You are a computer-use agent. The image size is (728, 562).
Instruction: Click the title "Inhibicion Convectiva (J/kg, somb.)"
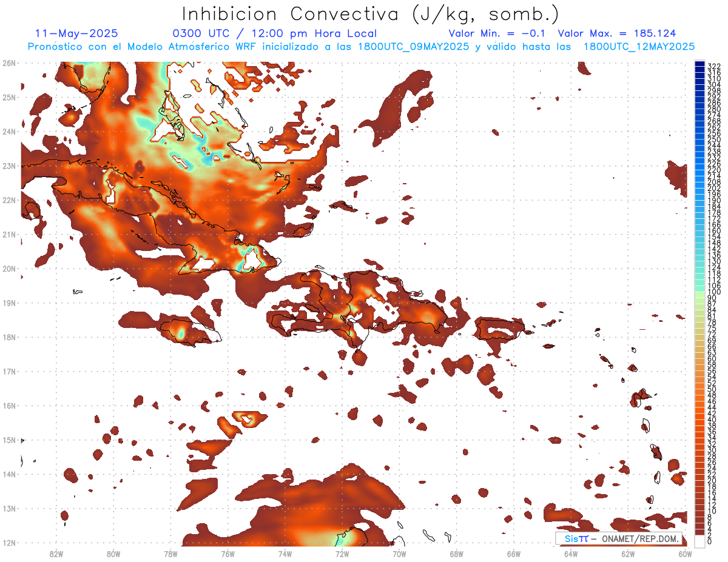click(x=370, y=14)
